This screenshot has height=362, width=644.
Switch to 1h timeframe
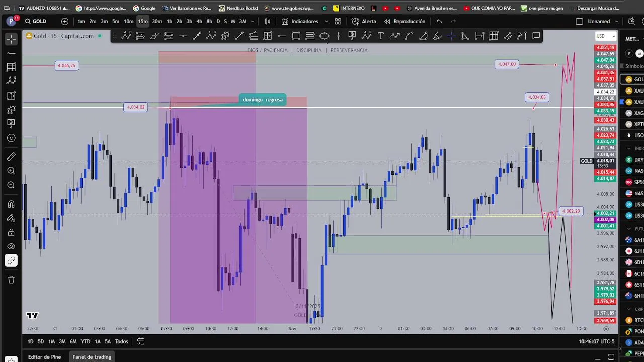tap(170, 21)
